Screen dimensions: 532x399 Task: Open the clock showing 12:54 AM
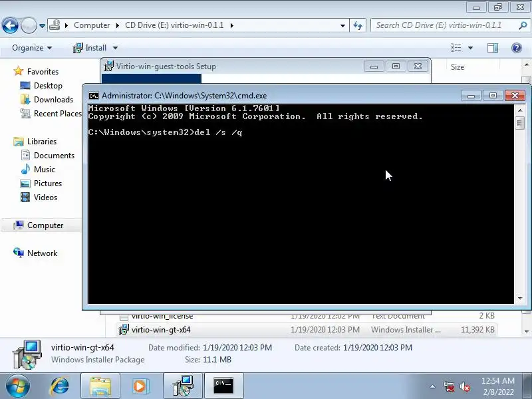(x=497, y=386)
